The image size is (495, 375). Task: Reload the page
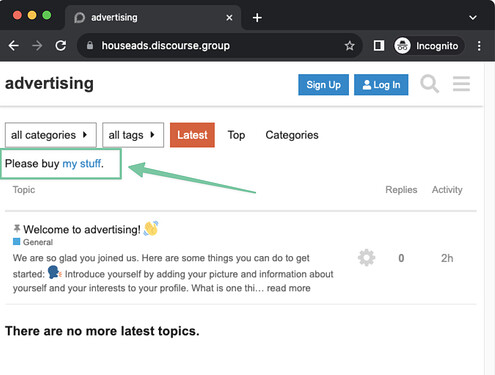coord(61,45)
